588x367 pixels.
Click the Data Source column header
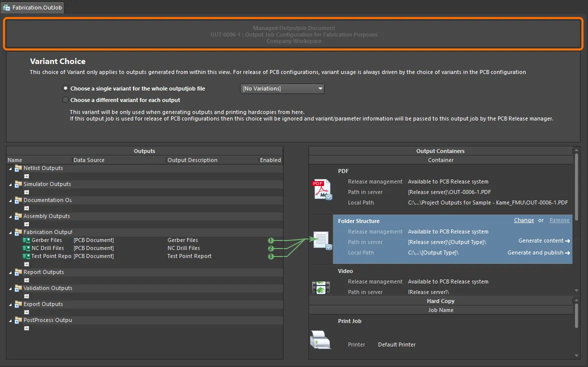(x=89, y=160)
